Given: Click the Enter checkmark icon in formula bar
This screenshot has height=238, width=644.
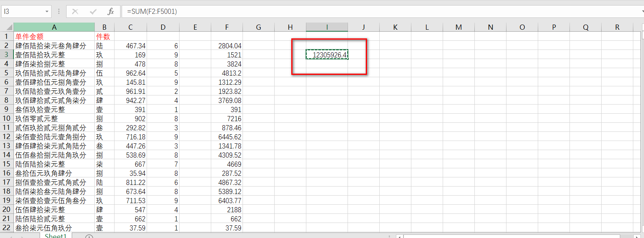Looking at the screenshot, I should point(93,11).
